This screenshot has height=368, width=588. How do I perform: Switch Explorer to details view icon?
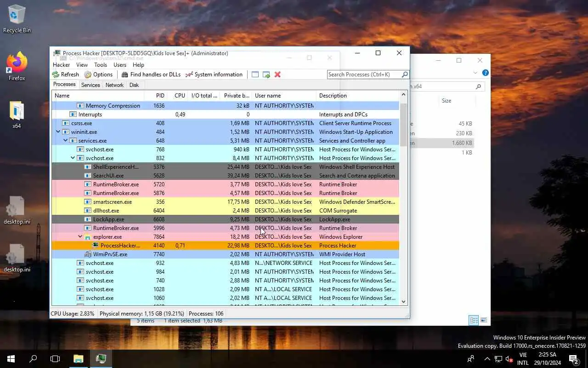474,320
